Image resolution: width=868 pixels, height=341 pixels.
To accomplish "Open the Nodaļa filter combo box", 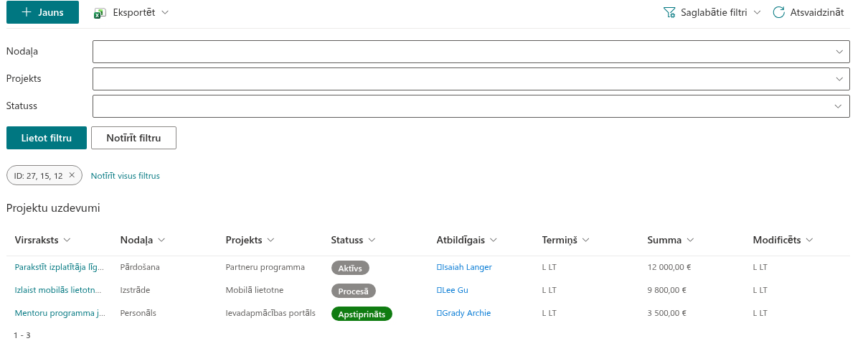I will click(x=471, y=52).
